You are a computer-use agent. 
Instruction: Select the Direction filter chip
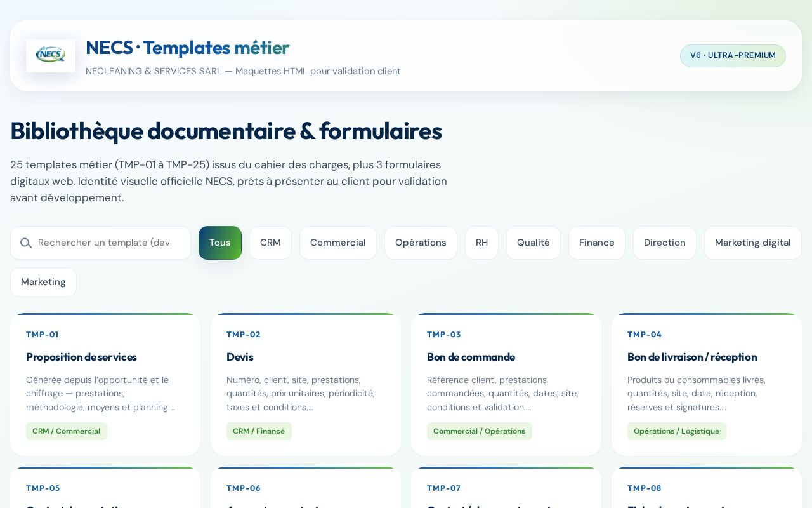coord(665,243)
